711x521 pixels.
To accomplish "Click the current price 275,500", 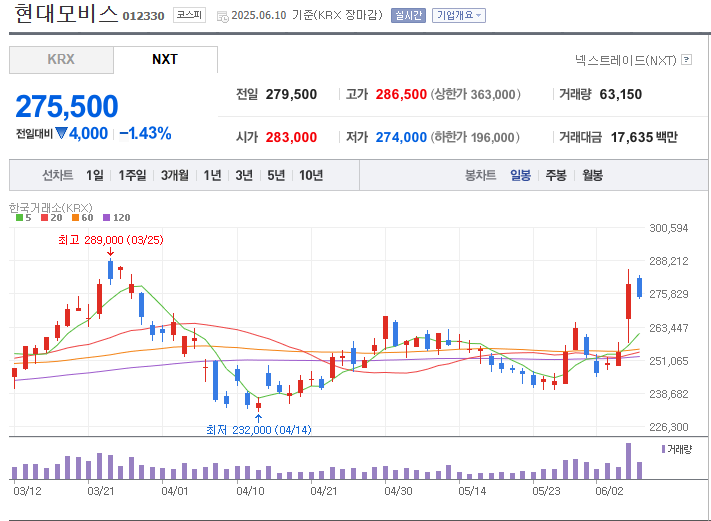I will pos(67,107).
